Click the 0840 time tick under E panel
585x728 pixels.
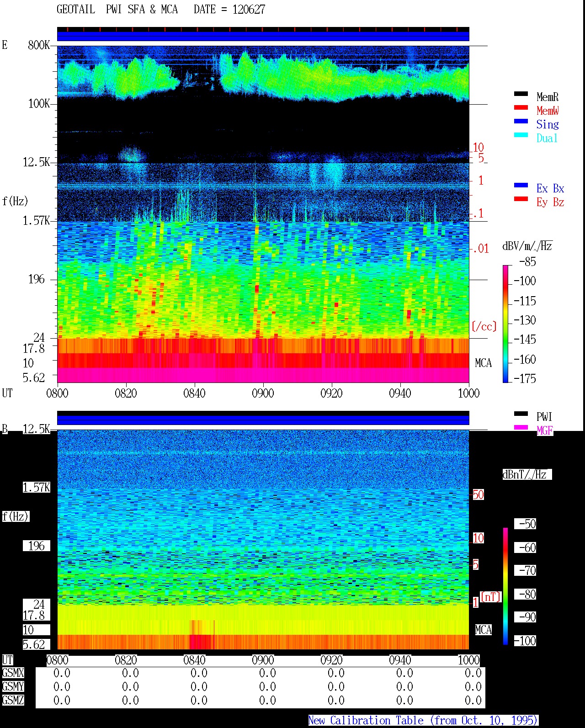click(x=194, y=393)
